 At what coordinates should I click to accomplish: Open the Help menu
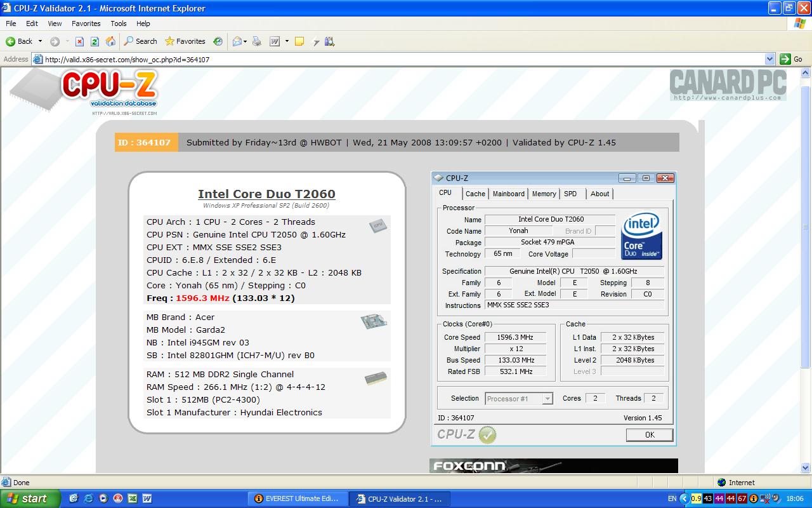pos(143,23)
